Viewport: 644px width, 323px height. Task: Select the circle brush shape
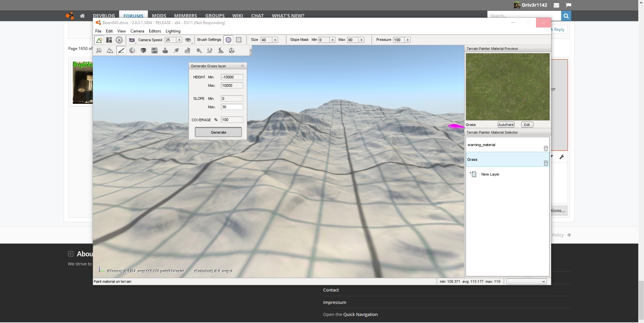pos(228,40)
